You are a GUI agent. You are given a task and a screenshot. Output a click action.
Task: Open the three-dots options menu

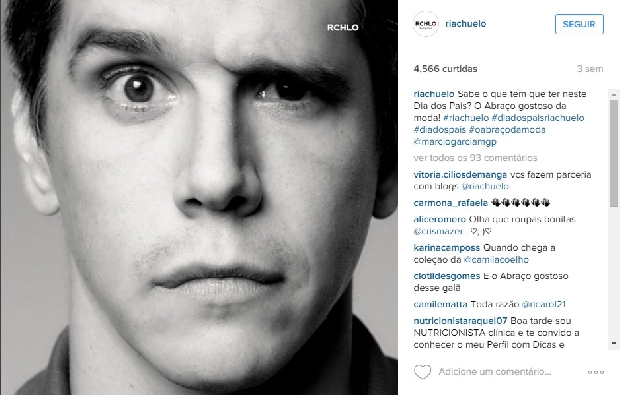pos(595,372)
